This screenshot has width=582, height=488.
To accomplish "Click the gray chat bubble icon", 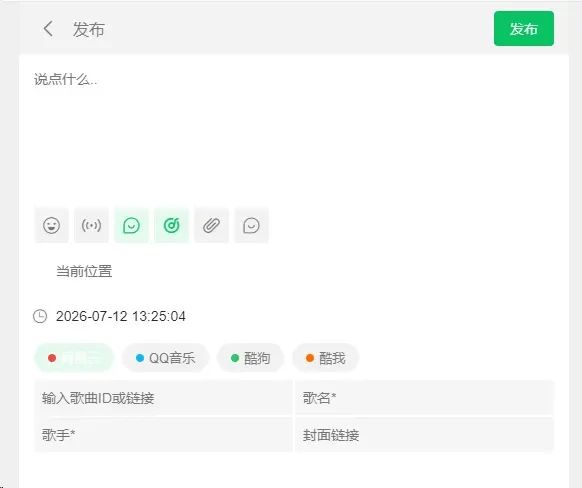I will point(251,225).
